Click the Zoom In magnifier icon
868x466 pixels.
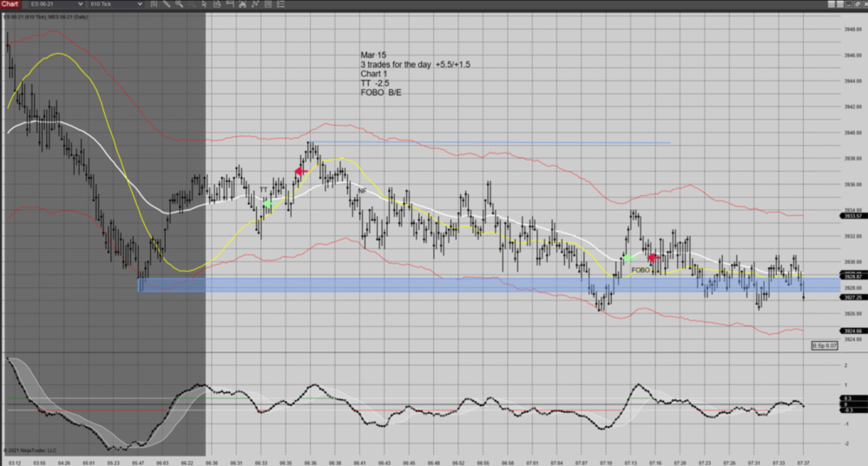pos(179,4)
